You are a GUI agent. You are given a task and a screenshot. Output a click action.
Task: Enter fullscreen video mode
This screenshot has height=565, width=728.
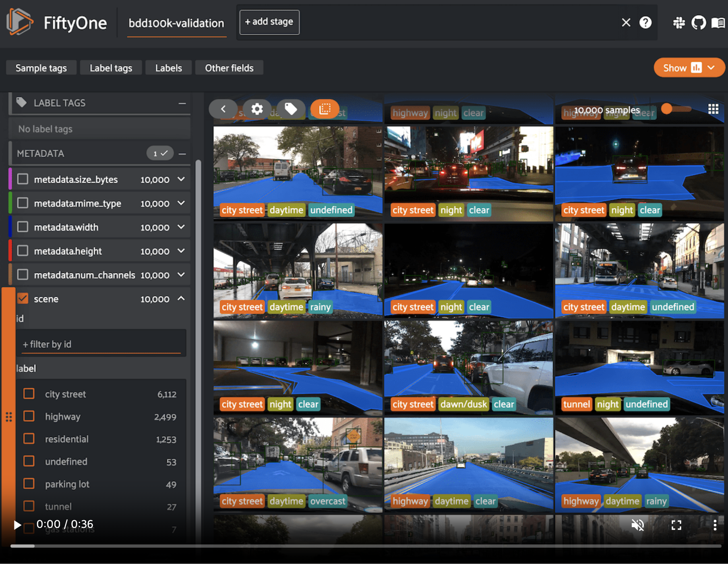[676, 525]
